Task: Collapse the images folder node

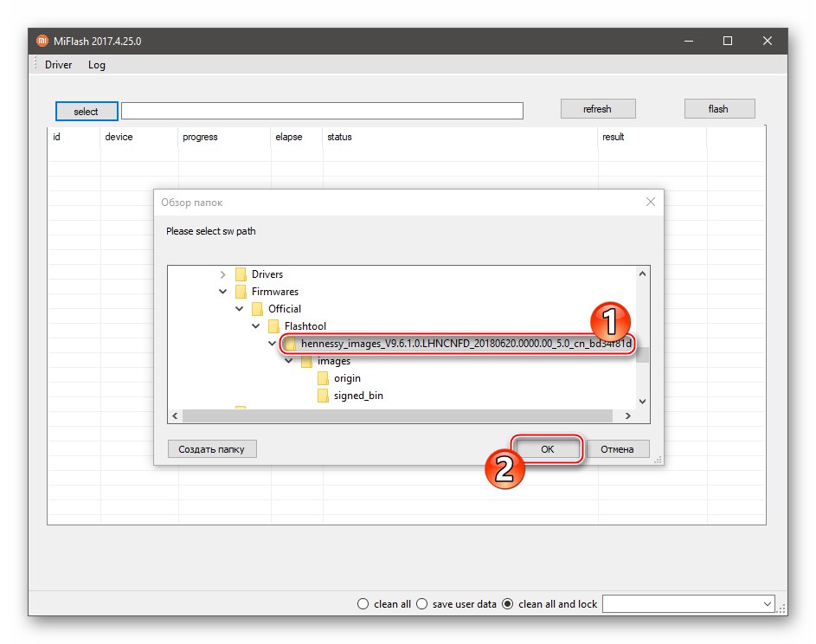Action: click(x=289, y=361)
